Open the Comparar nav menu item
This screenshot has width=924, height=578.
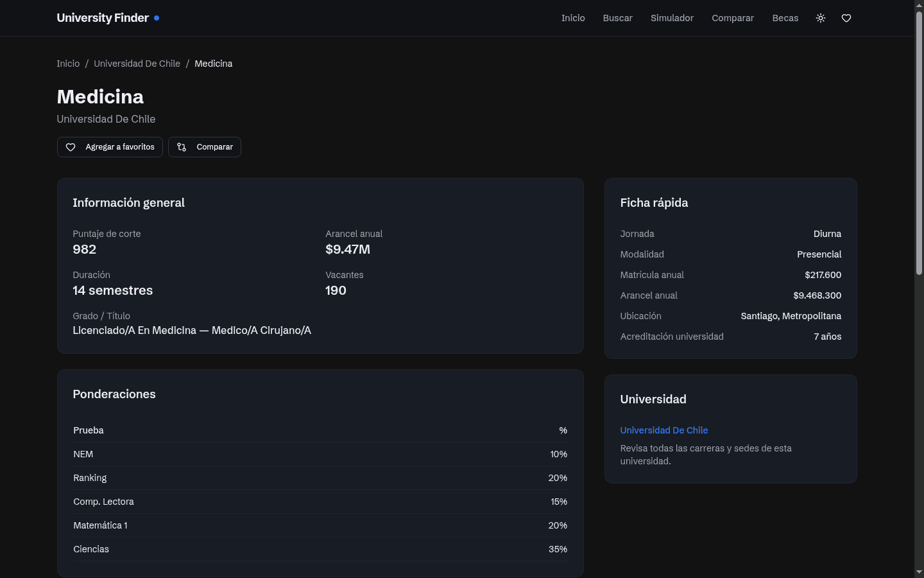click(733, 18)
